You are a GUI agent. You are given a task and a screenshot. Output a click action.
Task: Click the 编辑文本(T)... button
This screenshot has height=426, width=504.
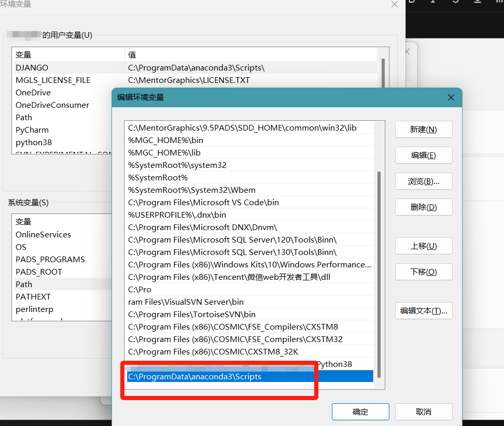click(x=424, y=310)
